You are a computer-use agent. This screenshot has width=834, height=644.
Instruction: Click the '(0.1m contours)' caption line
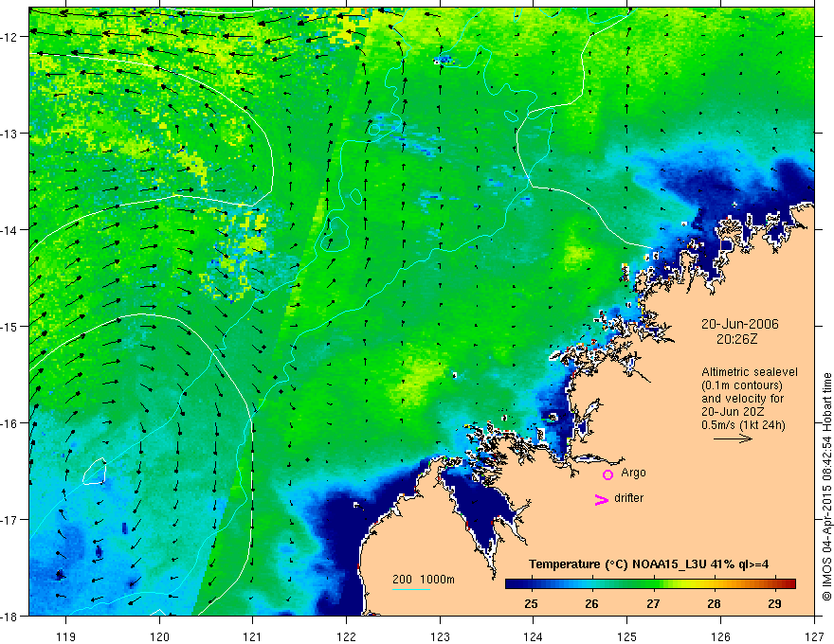[x=741, y=385]
